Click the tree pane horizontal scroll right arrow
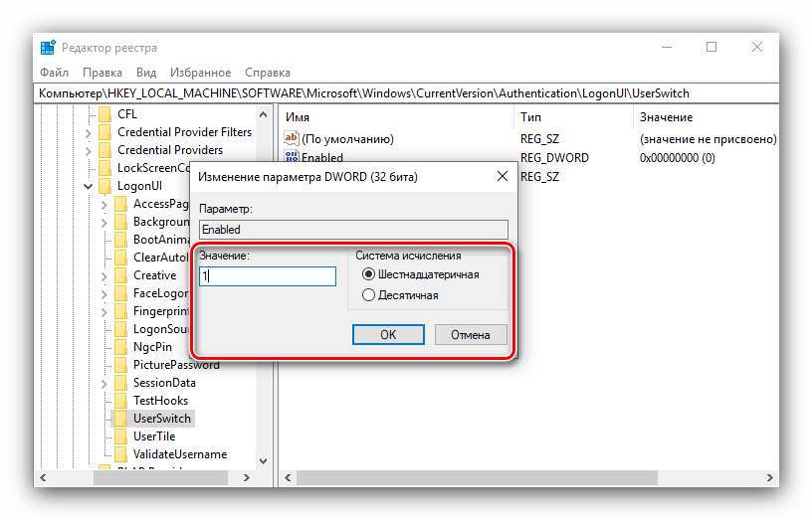812x520 pixels. 247,477
